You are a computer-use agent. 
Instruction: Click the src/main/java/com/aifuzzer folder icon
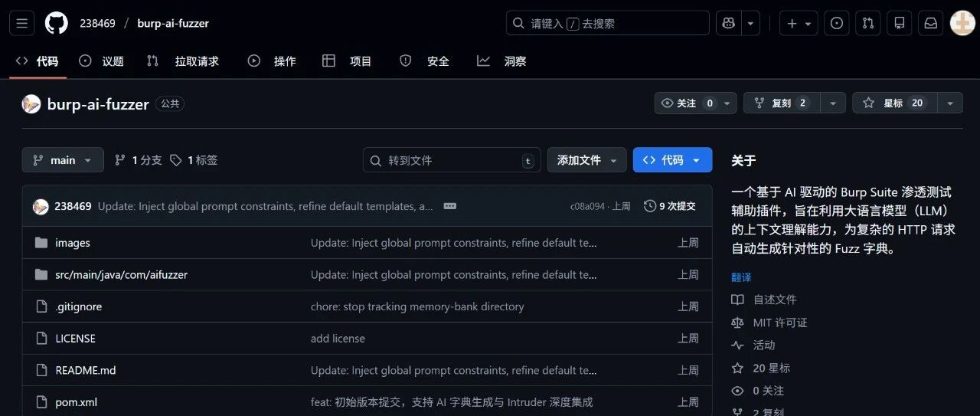(41, 274)
